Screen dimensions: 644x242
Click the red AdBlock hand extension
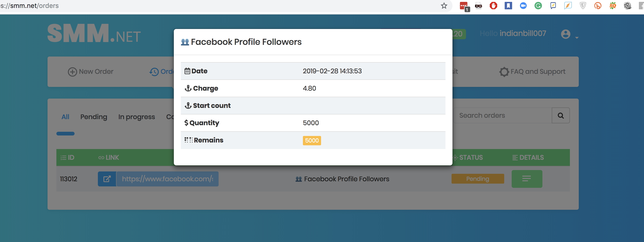[493, 6]
